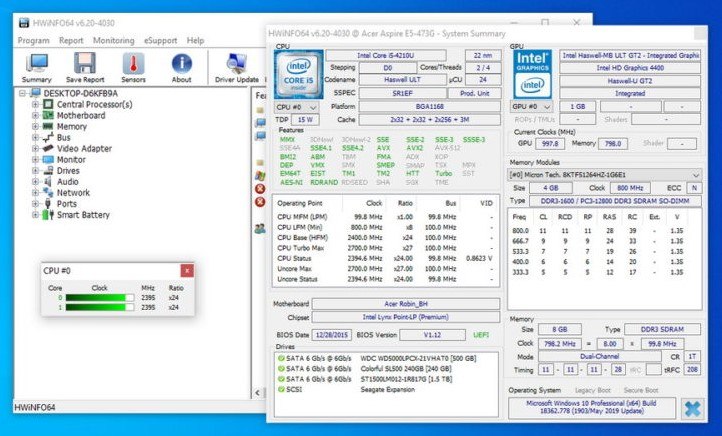Close the CPU #0 clock window
Image resolution: width=722 pixels, height=436 pixels.
(187, 270)
